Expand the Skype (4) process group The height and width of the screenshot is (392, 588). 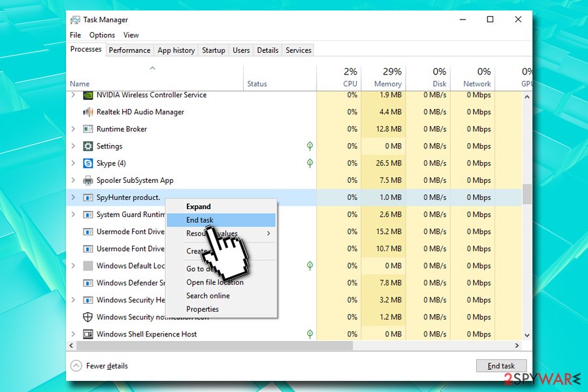tap(73, 163)
